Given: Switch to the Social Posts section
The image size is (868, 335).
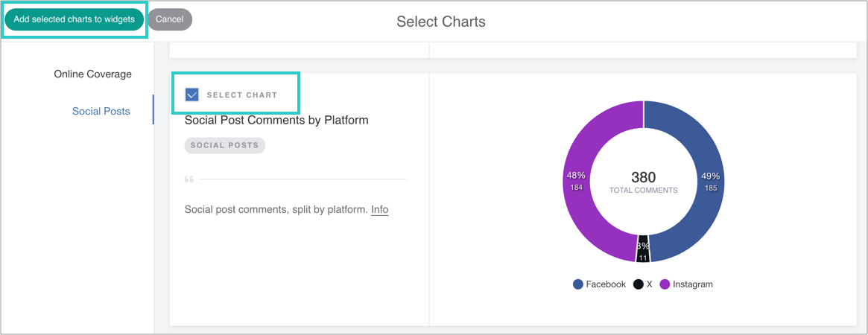Looking at the screenshot, I should pos(101,112).
